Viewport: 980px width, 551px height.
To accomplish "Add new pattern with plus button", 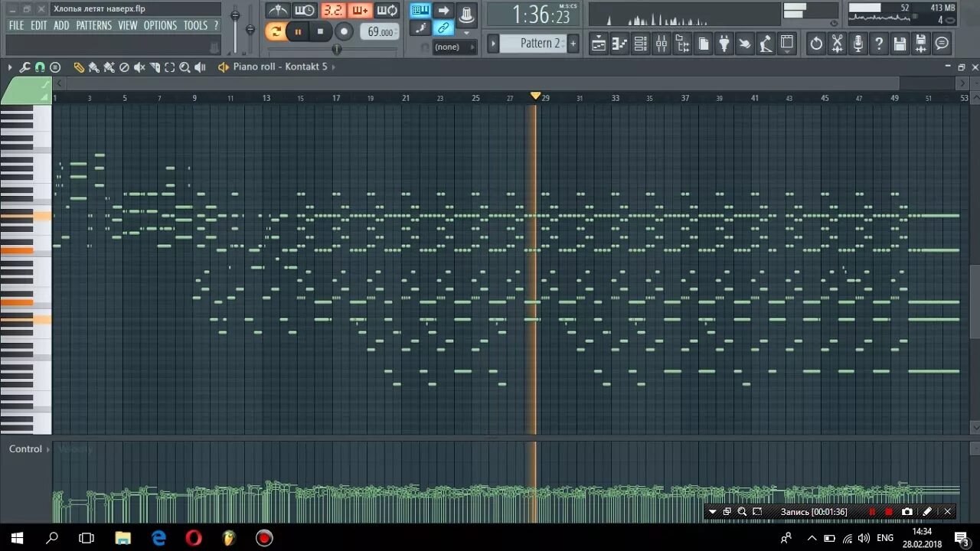I will [573, 44].
